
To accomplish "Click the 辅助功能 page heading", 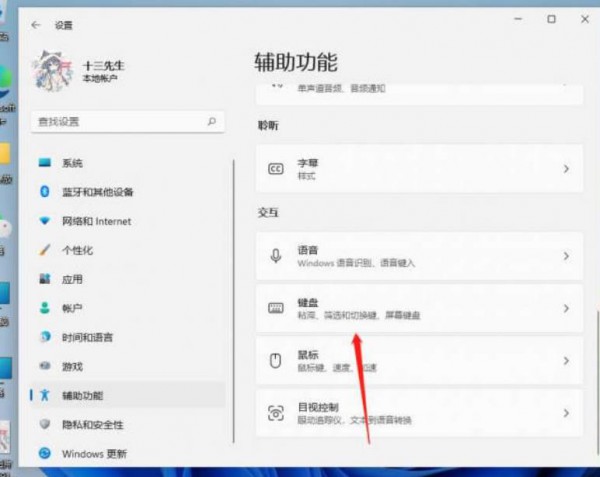I will coord(296,62).
